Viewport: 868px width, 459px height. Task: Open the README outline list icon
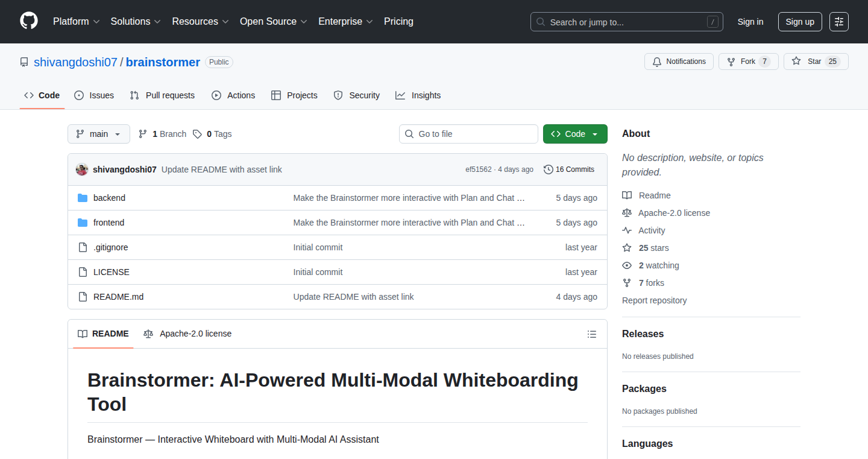[592, 334]
